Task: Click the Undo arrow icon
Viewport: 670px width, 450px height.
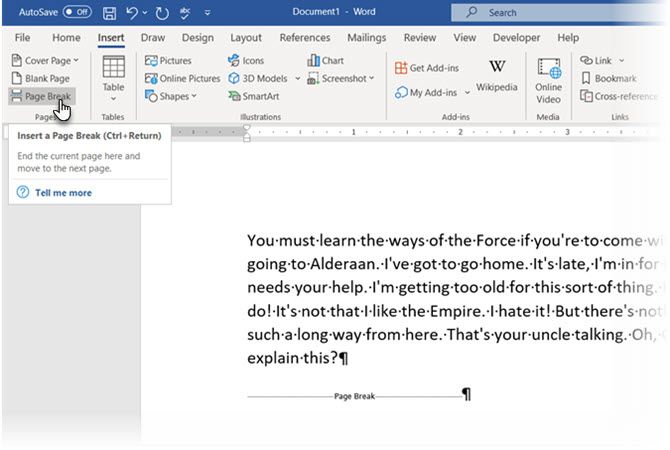Action: (132, 13)
